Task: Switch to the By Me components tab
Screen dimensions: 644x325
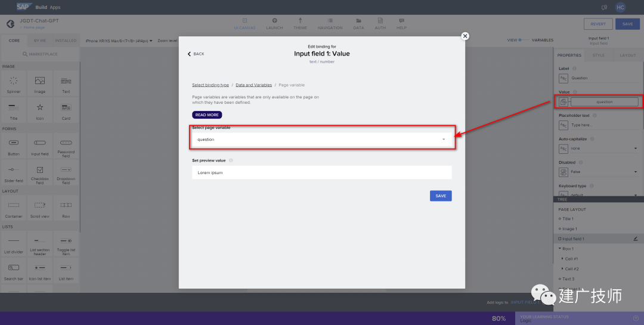Action: pyautogui.click(x=41, y=41)
